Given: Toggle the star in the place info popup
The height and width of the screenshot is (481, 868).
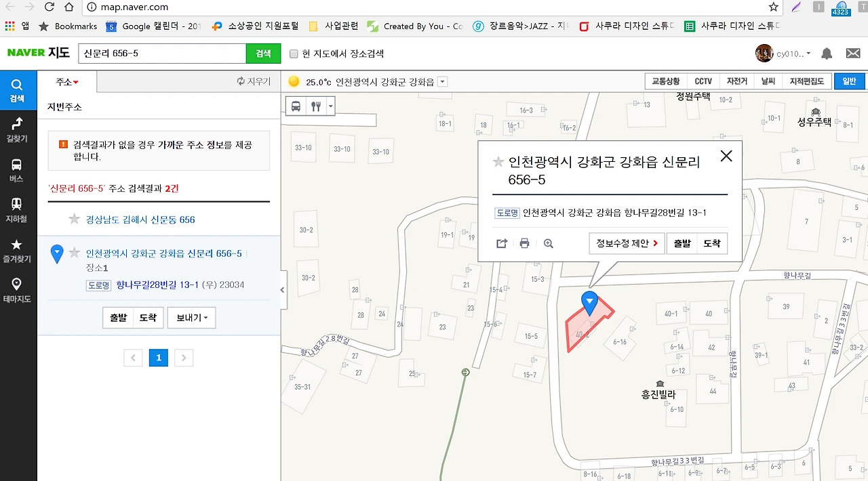Looking at the screenshot, I should [498, 162].
